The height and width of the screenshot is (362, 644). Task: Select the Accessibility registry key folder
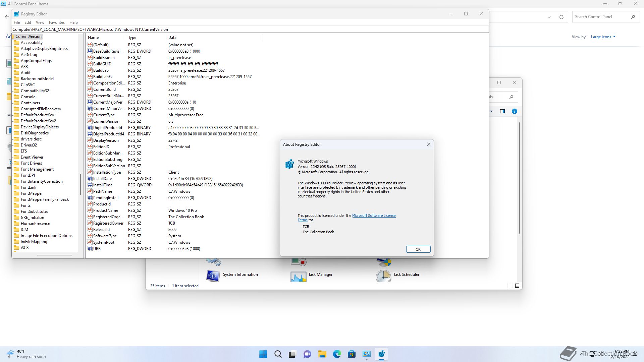pyautogui.click(x=32, y=43)
